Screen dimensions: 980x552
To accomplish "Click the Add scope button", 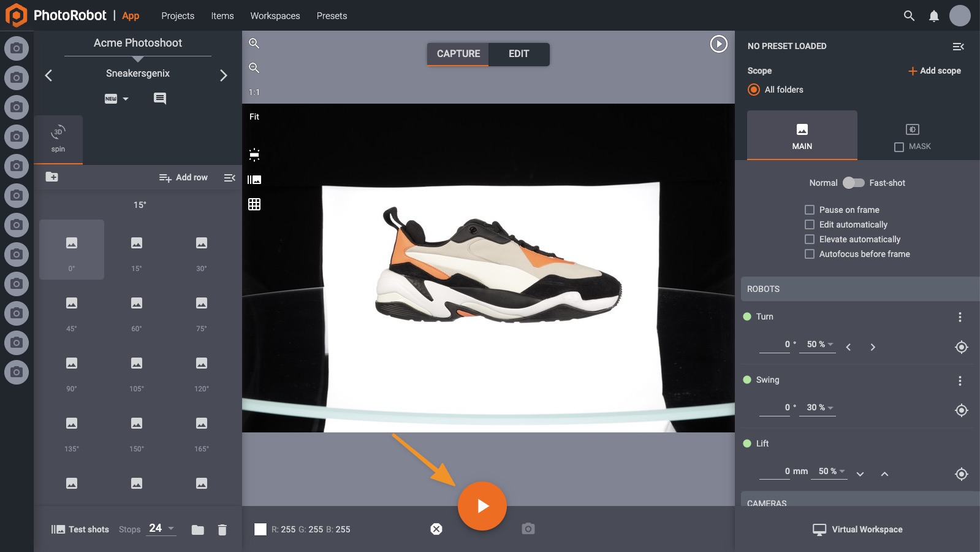I will pos(934,71).
